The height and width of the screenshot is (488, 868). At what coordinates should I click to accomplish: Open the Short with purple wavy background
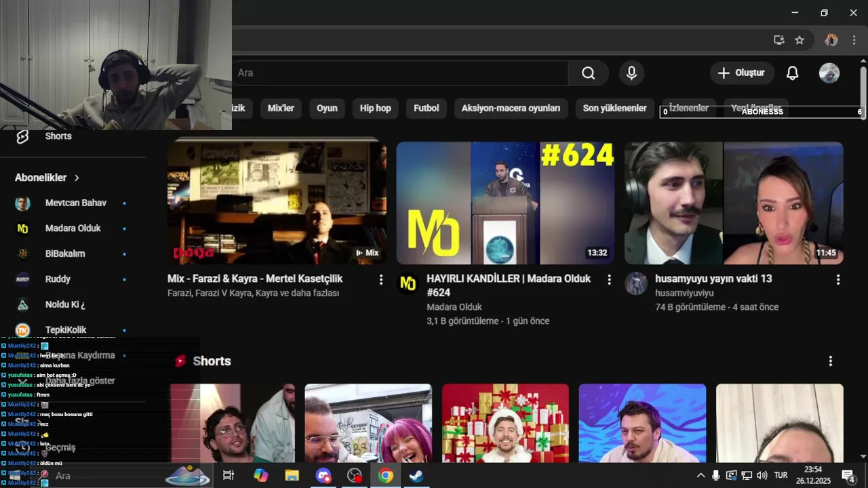642,424
